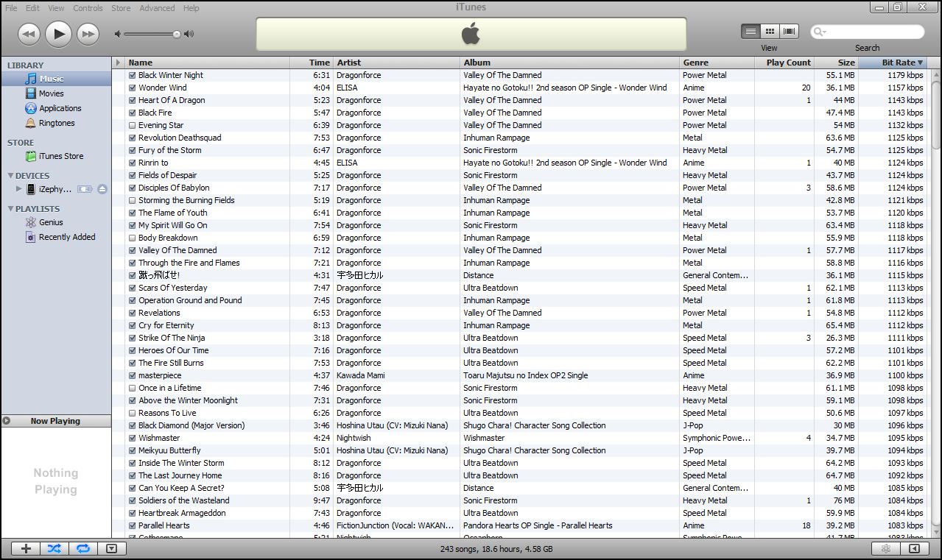Click the Previous track button
Image resolution: width=942 pixels, height=560 pixels.
(29, 34)
